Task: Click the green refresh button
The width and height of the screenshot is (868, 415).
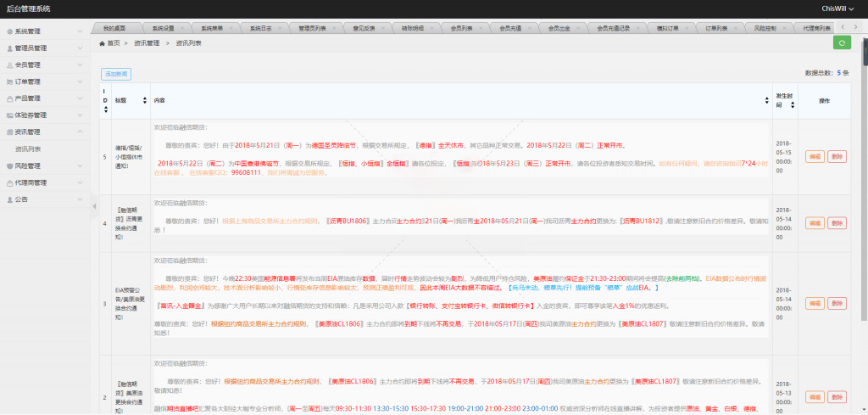Action: click(842, 42)
